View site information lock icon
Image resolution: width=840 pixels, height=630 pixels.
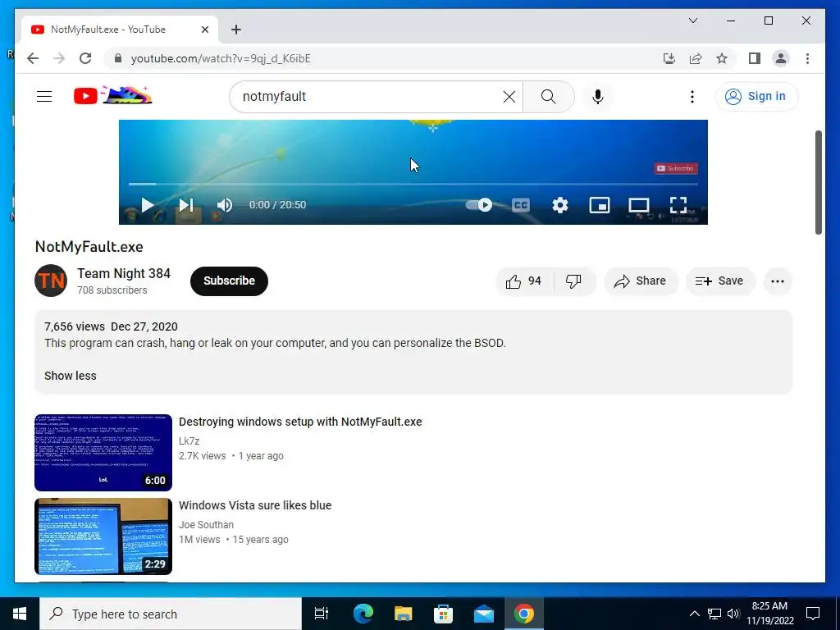click(x=118, y=58)
